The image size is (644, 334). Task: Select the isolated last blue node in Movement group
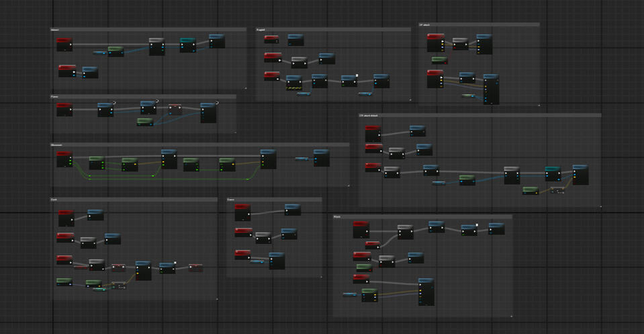click(x=321, y=157)
